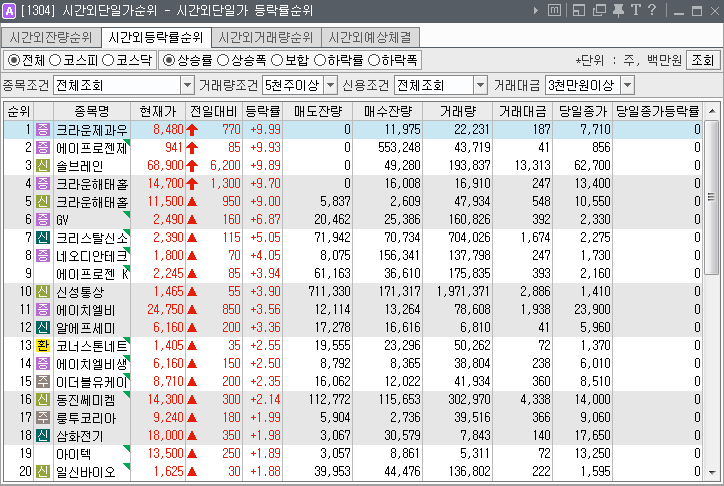
Task: Click the 주 badge for 이더블유케이
Action: coord(43,382)
